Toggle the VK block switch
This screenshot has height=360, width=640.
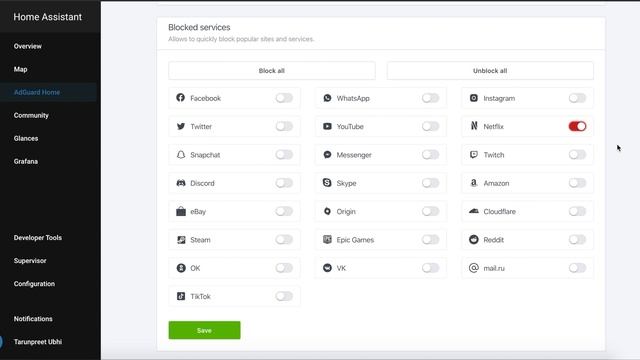click(431, 268)
